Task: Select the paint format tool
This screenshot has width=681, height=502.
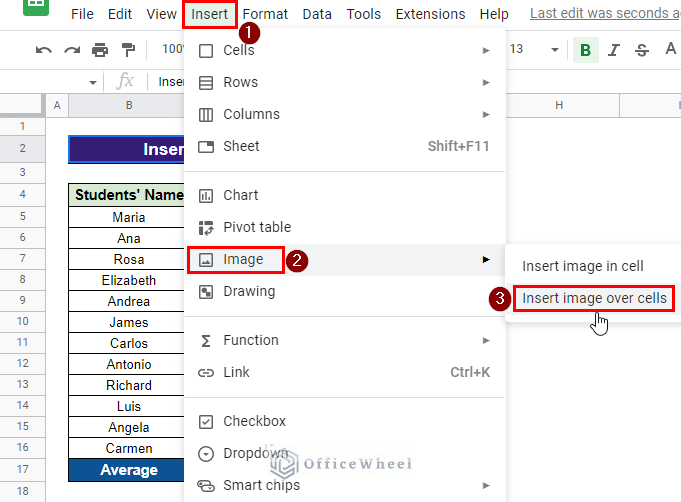Action: tap(128, 50)
